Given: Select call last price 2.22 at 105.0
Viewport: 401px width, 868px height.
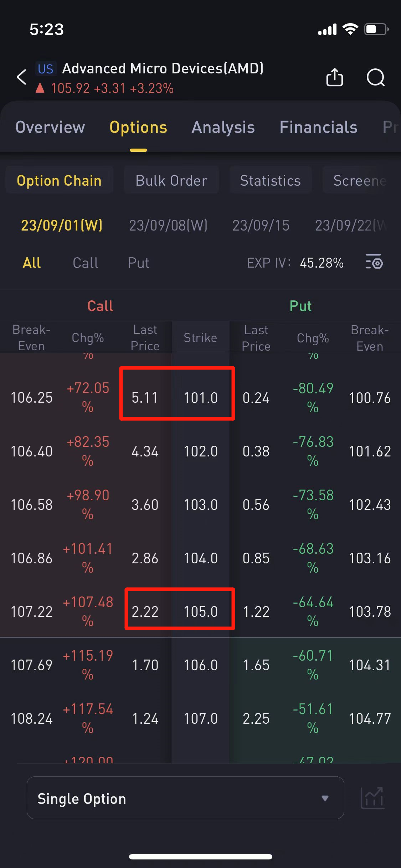Looking at the screenshot, I should click(x=145, y=611).
